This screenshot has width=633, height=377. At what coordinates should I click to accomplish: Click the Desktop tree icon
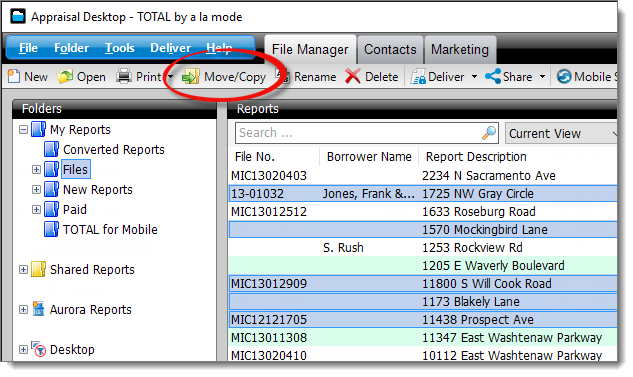point(39,349)
